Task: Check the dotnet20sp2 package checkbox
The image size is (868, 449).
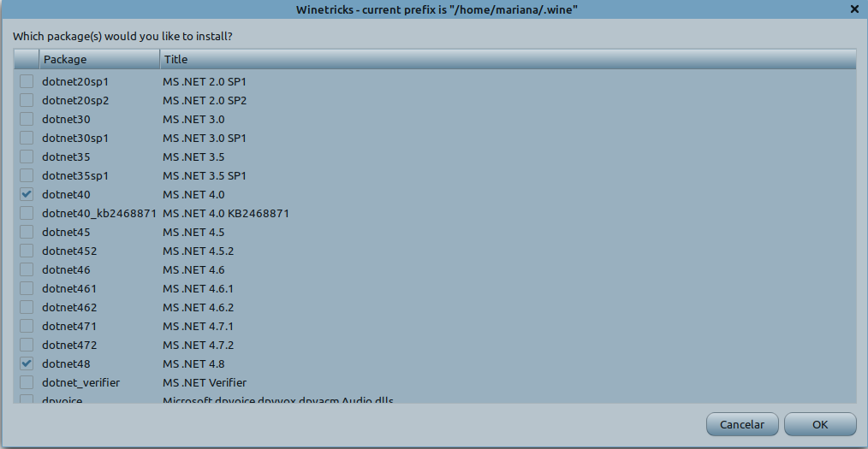Action: pyautogui.click(x=27, y=101)
